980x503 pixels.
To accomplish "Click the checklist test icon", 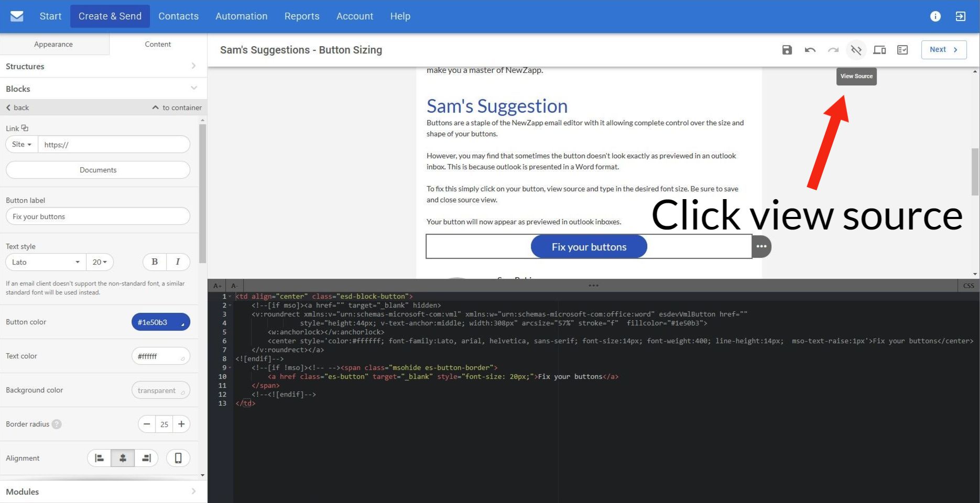I will (902, 50).
